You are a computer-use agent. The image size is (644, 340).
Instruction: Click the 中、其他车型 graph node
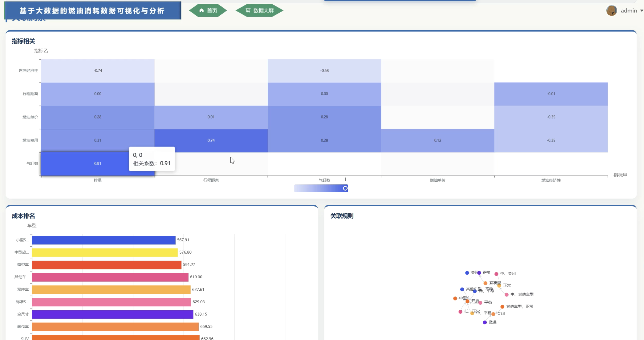(x=506, y=295)
